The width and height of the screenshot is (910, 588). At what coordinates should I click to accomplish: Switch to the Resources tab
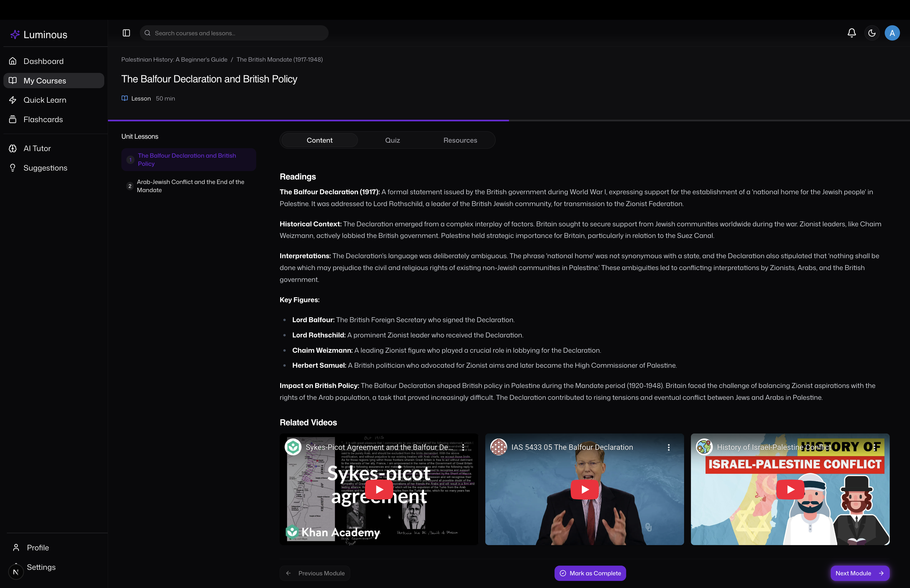coord(460,140)
